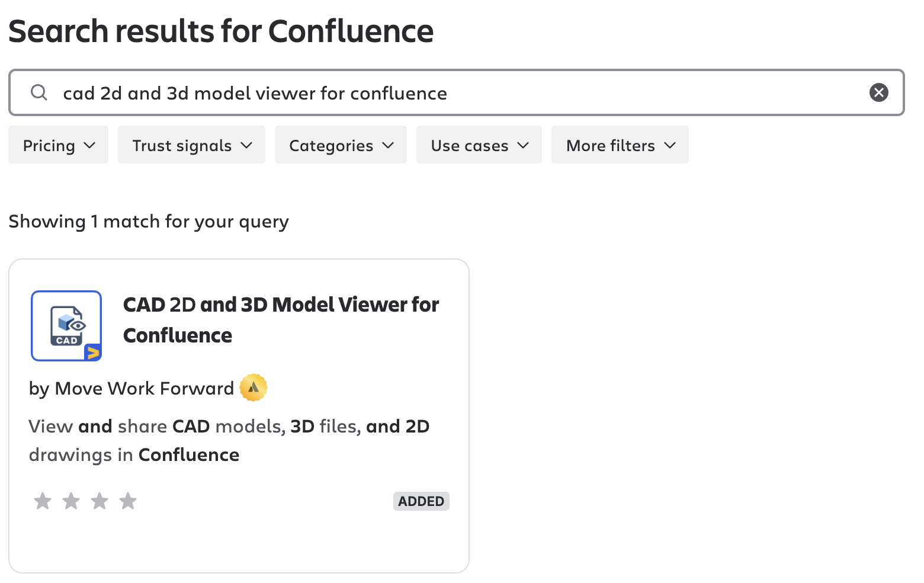This screenshot has width=924, height=583.
Task: Clear the search query text
Action: tap(878, 92)
